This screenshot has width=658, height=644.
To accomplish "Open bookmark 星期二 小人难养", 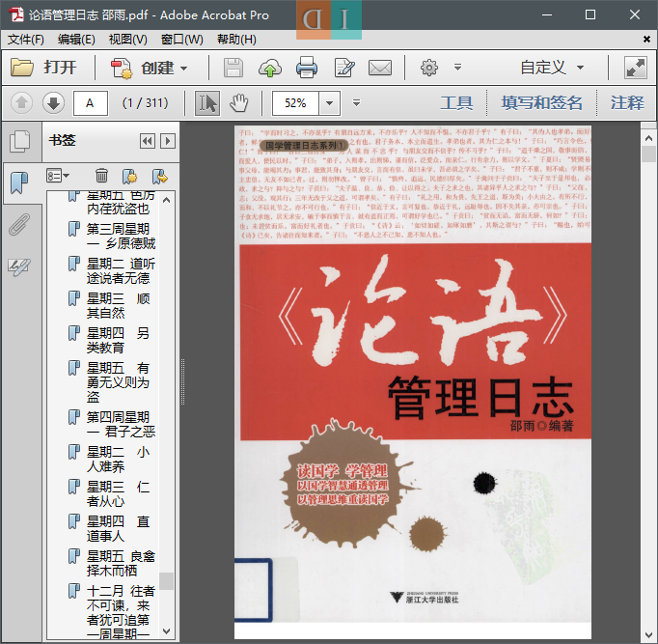I will (119, 459).
